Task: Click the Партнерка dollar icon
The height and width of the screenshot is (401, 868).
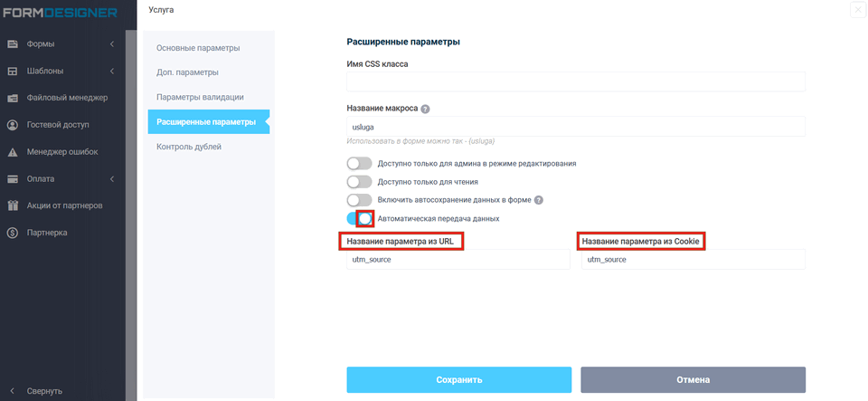Action: tap(13, 233)
